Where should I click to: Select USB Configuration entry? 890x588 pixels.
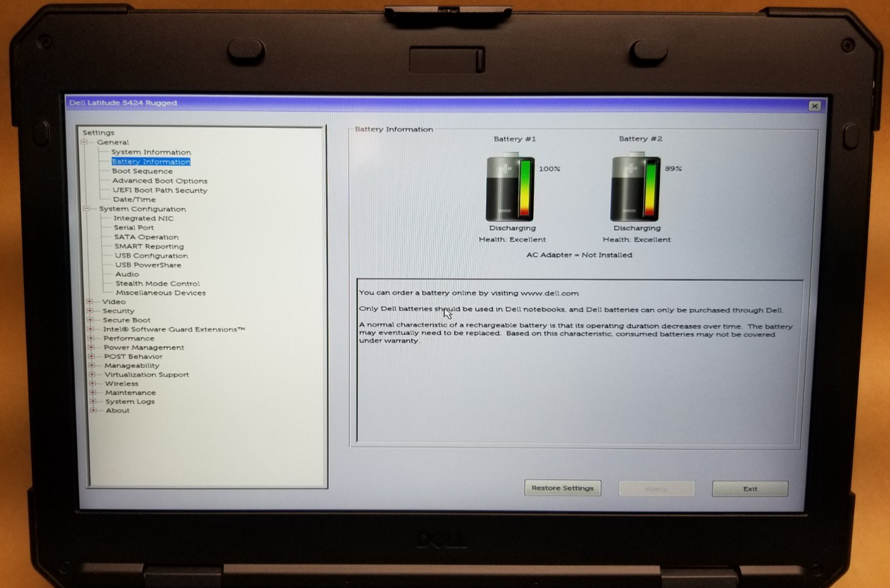[151, 255]
